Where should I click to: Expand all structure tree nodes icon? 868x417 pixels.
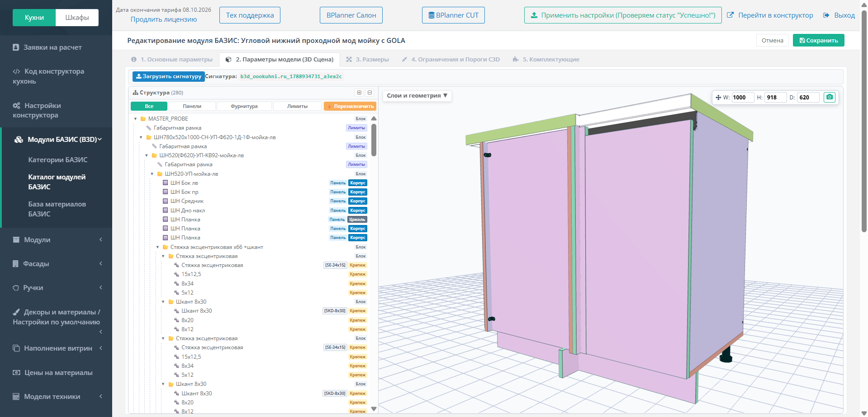coord(359,93)
